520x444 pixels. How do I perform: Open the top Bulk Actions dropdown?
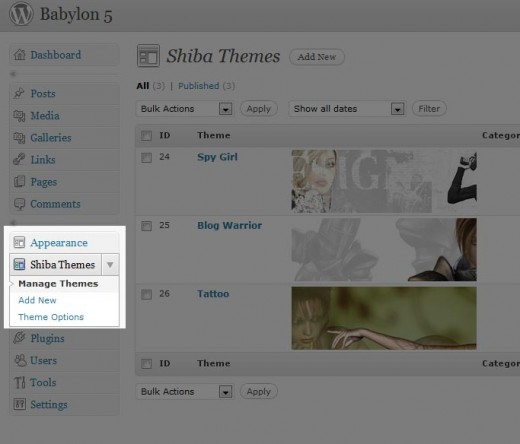pos(184,109)
